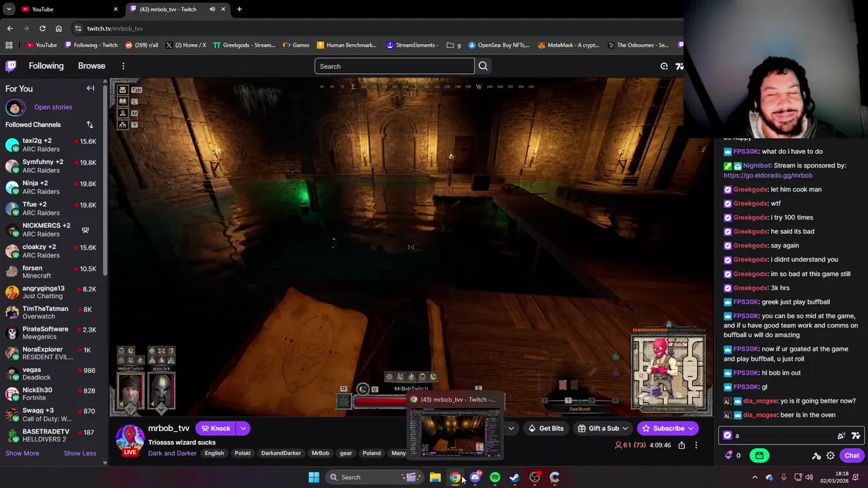Click the Windows taskbar search box
The height and width of the screenshot is (488, 868).
pyautogui.click(x=374, y=477)
